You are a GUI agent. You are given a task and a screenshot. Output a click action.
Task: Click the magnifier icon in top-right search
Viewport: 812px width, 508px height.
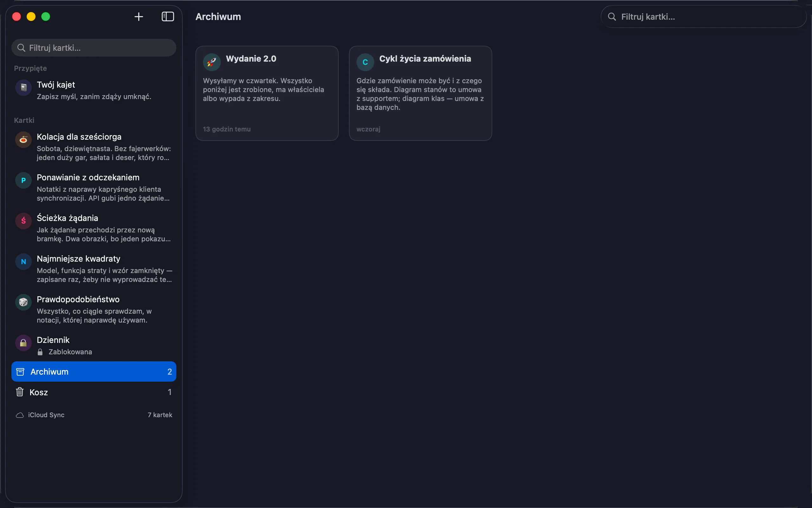[x=612, y=17]
